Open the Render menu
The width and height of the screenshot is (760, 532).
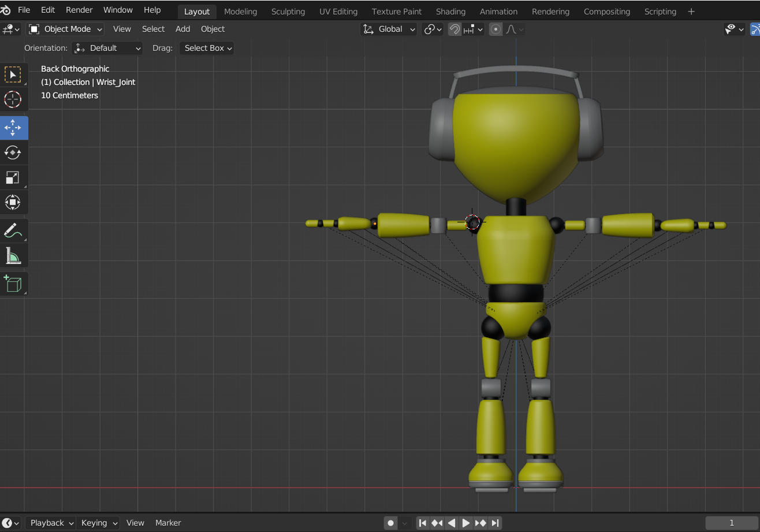tap(79, 10)
